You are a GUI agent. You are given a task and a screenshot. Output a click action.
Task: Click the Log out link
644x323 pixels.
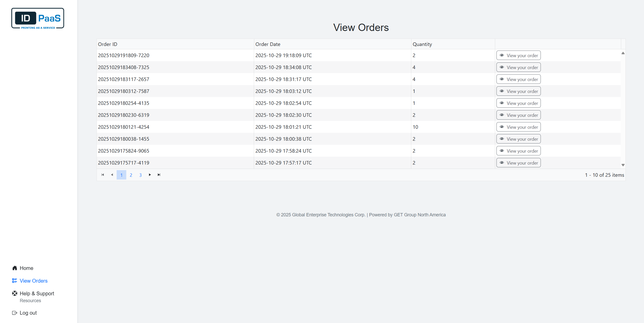click(28, 313)
